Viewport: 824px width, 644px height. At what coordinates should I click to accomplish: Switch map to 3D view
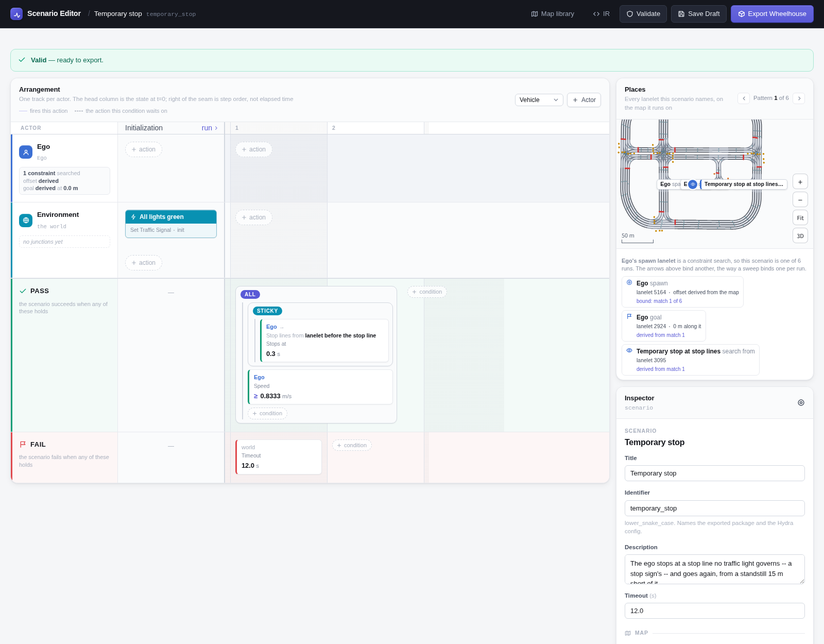[x=800, y=236]
